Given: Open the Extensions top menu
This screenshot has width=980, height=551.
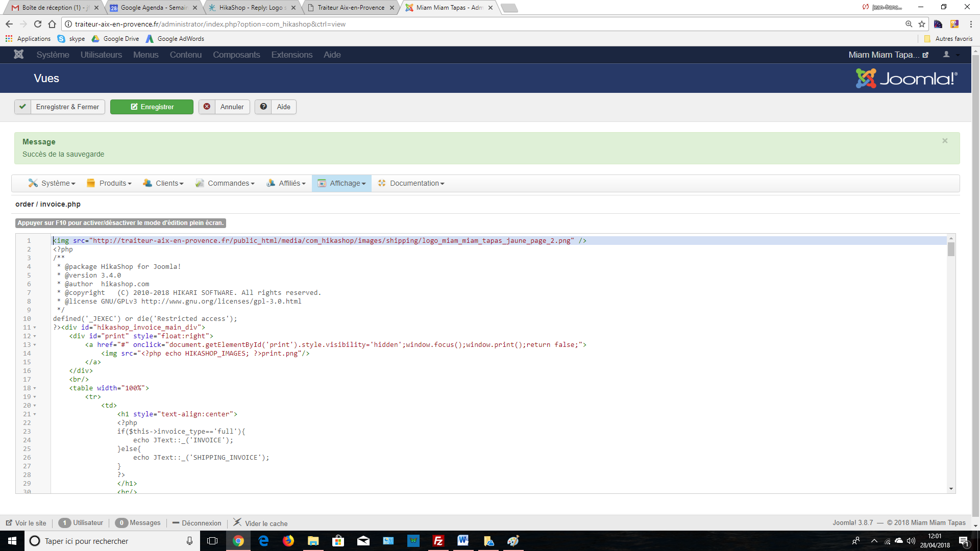Looking at the screenshot, I should coord(291,55).
